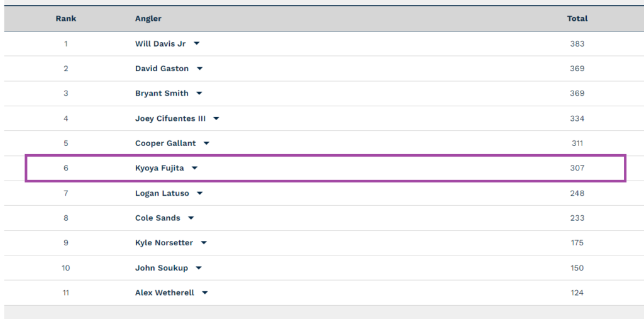The image size is (644, 319).
Task: Open Logan Latuso details arrow
Action: click(199, 193)
